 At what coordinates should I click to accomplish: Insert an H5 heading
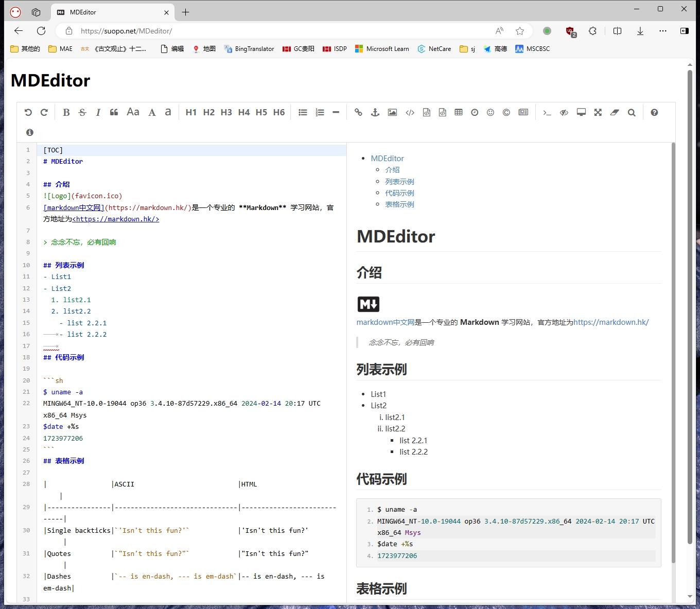261,112
